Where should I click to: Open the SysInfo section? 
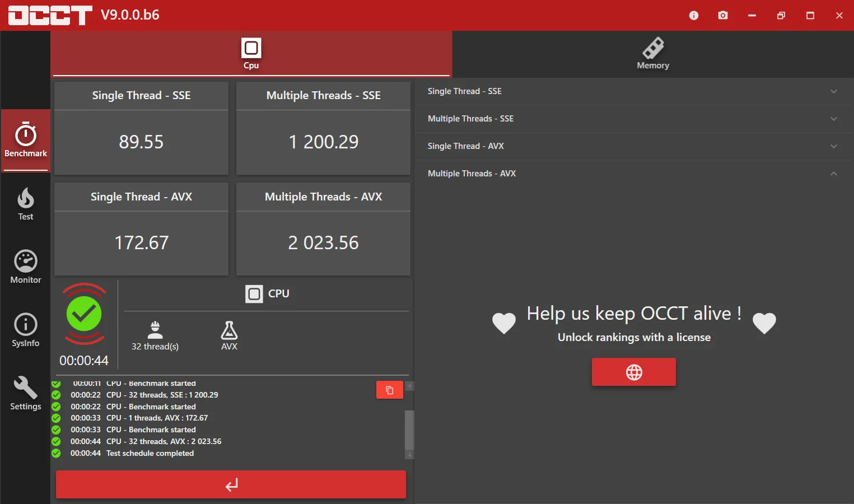coord(25,330)
